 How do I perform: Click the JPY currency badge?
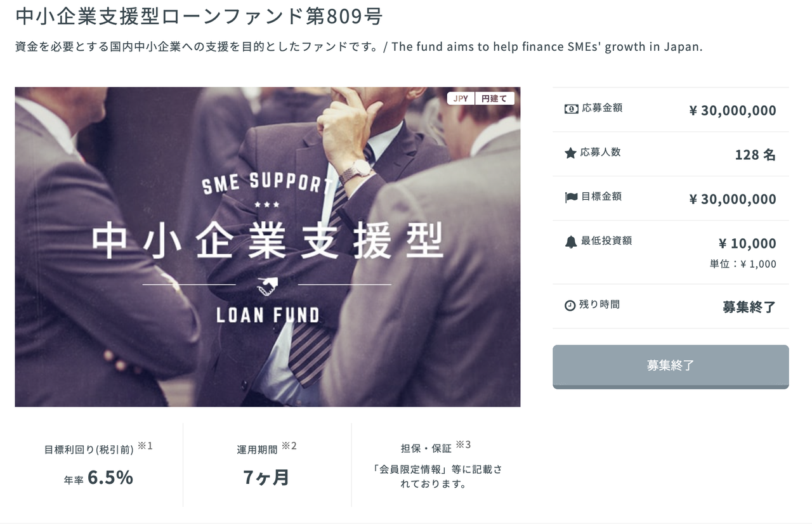point(461,98)
